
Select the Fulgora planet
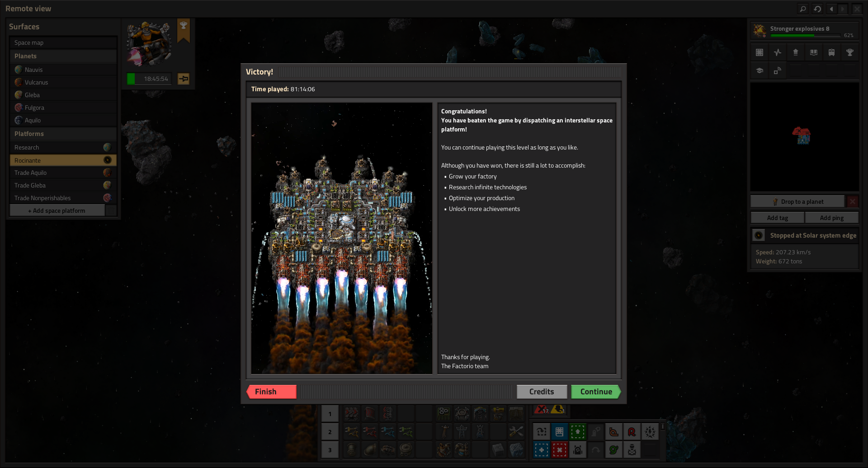[x=63, y=108]
